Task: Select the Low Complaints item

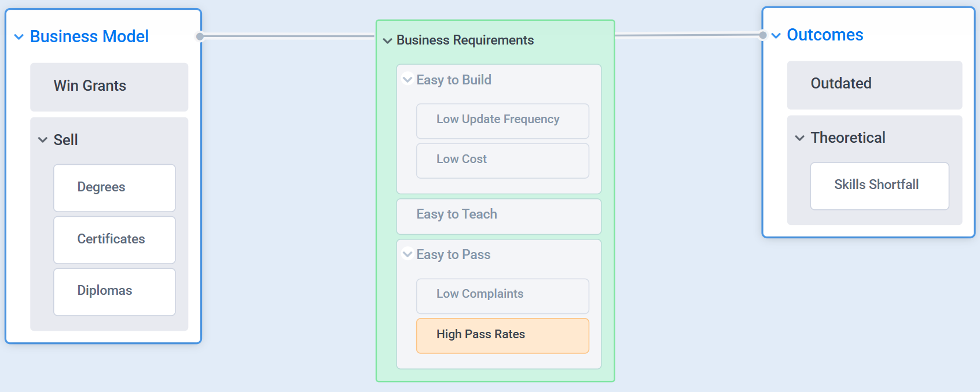Action: 502,295
